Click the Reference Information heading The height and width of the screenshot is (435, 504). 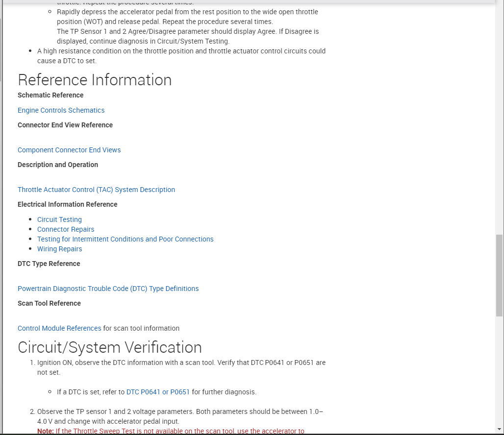point(95,80)
